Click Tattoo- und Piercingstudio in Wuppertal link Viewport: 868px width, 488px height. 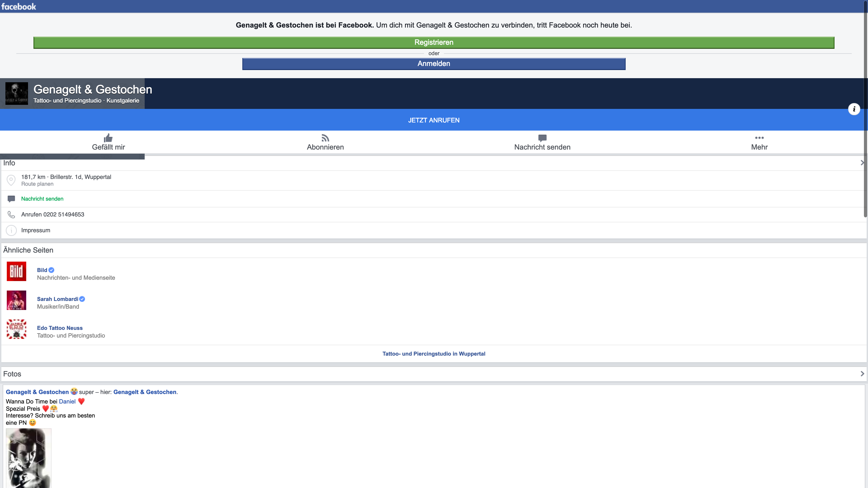tap(434, 354)
